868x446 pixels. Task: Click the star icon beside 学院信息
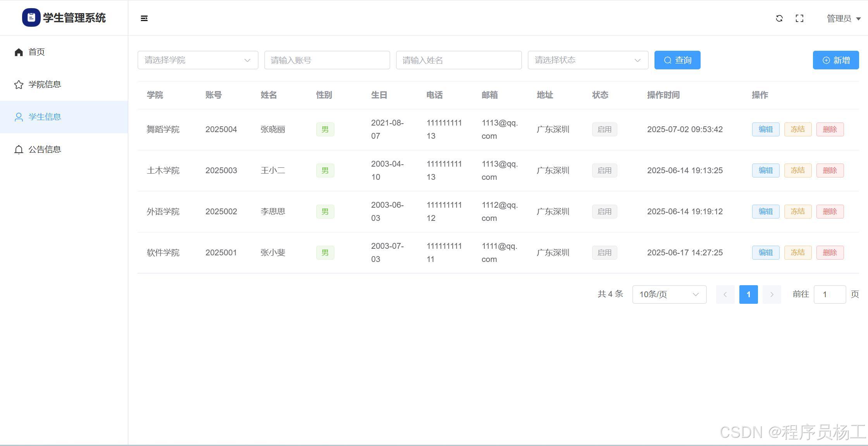[x=19, y=84]
